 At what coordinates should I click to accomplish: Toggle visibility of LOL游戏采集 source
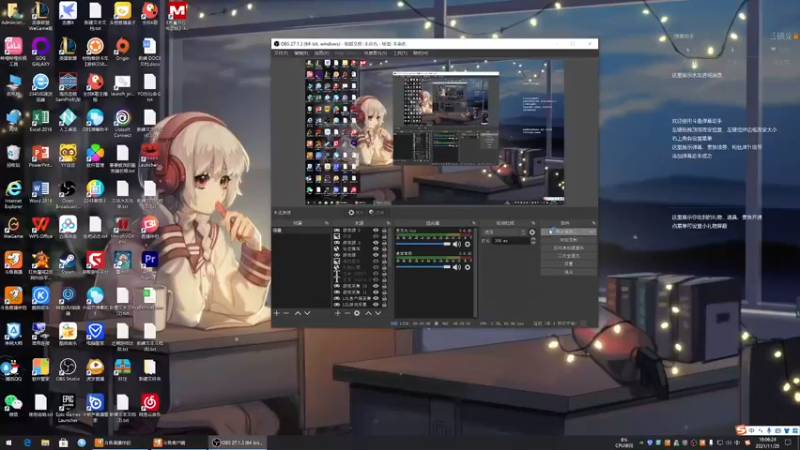coord(376,305)
